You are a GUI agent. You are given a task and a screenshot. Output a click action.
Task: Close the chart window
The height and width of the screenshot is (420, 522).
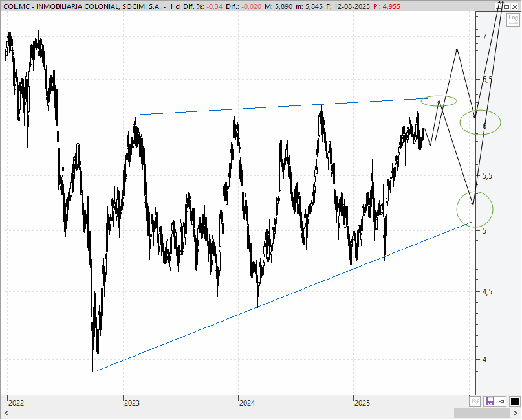click(x=515, y=6)
